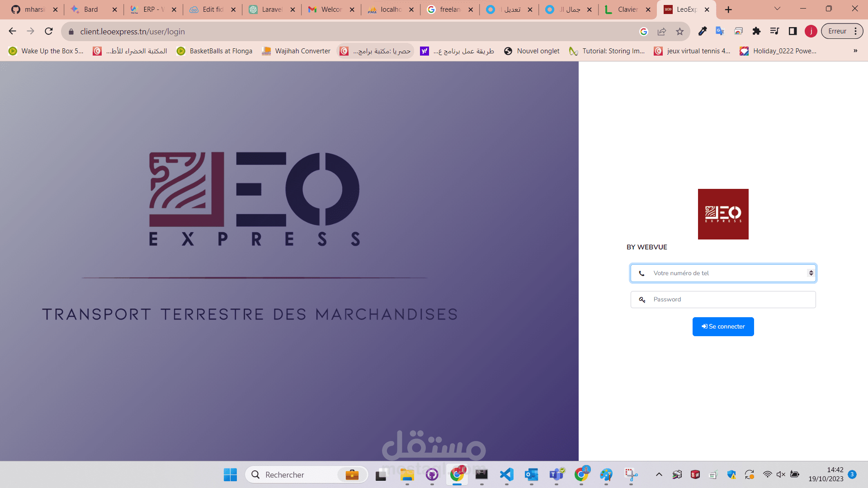The image size is (868, 488).
Task: Open the Wi-Fi network tray icon
Action: point(767,474)
